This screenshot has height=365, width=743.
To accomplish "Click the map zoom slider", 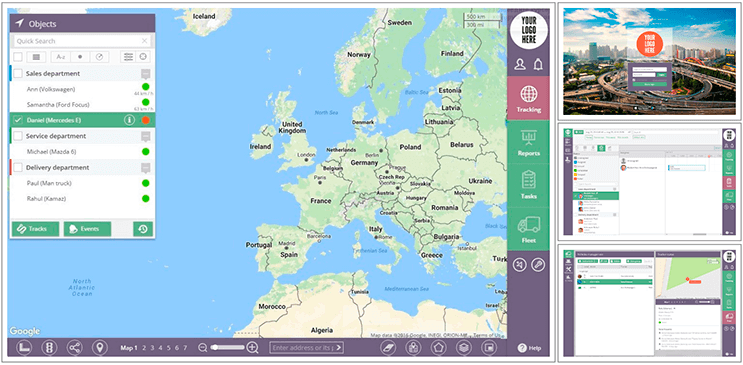I will pyautogui.click(x=227, y=348).
